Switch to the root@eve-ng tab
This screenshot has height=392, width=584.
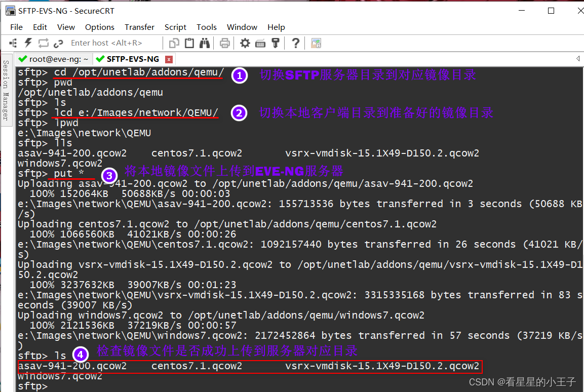pyautogui.click(x=54, y=59)
